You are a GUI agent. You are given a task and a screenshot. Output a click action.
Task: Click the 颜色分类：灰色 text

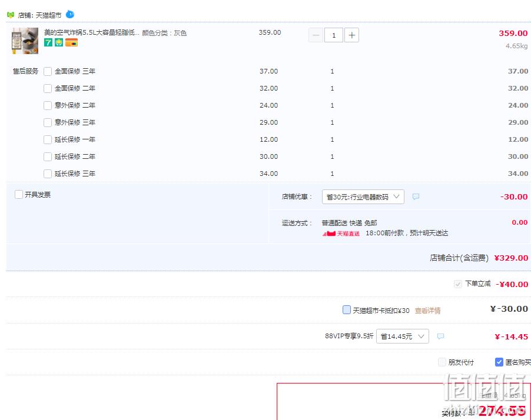(164, 33)
